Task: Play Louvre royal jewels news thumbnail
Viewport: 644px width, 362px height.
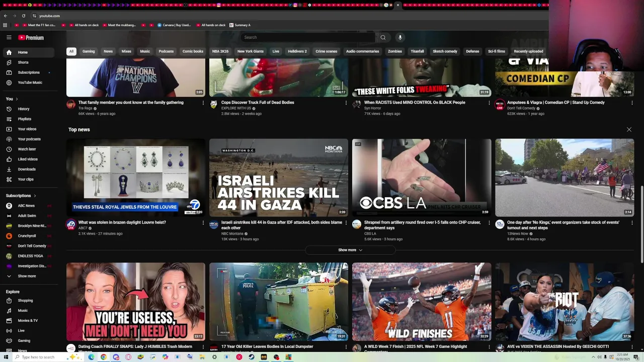Action: point(136,177)
